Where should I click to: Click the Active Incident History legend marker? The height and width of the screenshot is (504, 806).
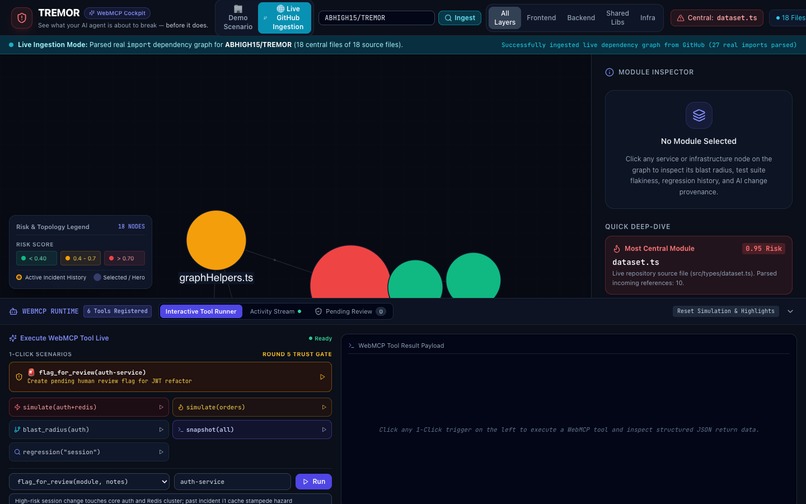(19, 277)
